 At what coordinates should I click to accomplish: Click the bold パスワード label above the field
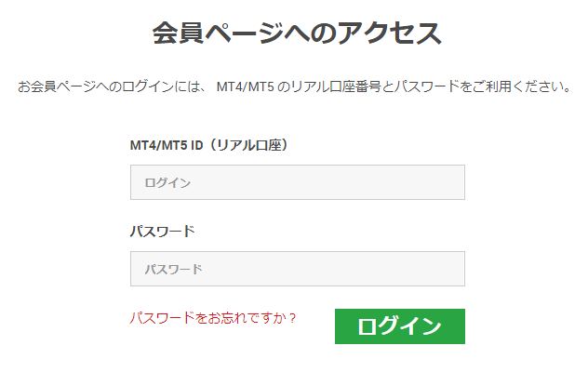click(163, 232)
